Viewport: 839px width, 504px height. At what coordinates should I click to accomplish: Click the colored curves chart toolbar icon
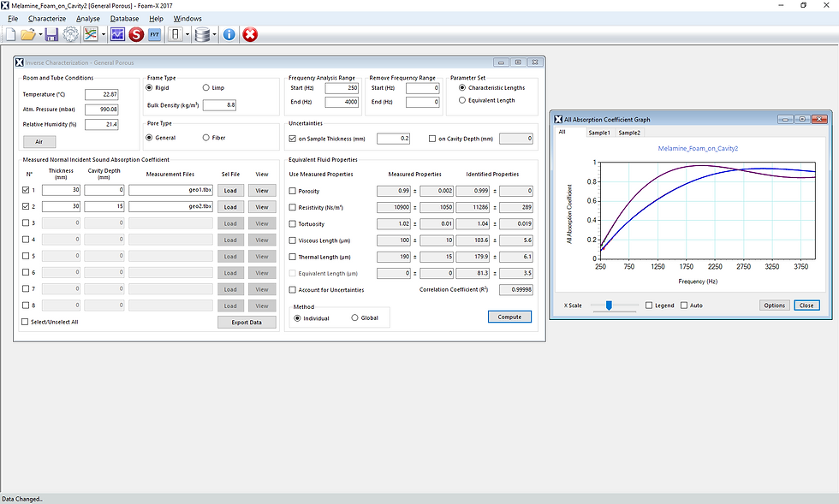(x=91, y=35)
